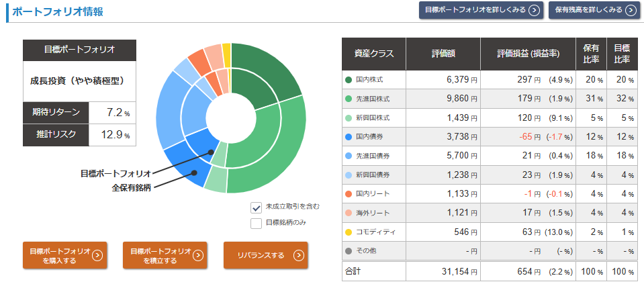Viewport: 644px width, 286px height.
Task: Click the green dot beside 国内株式
Action: click(349, 80)
